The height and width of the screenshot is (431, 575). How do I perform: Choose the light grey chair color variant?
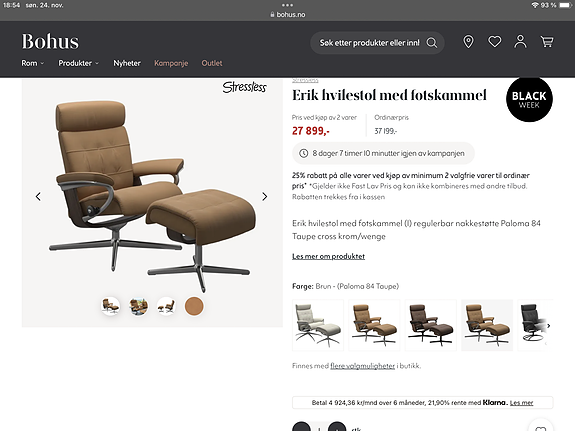[x=318, y=325]
